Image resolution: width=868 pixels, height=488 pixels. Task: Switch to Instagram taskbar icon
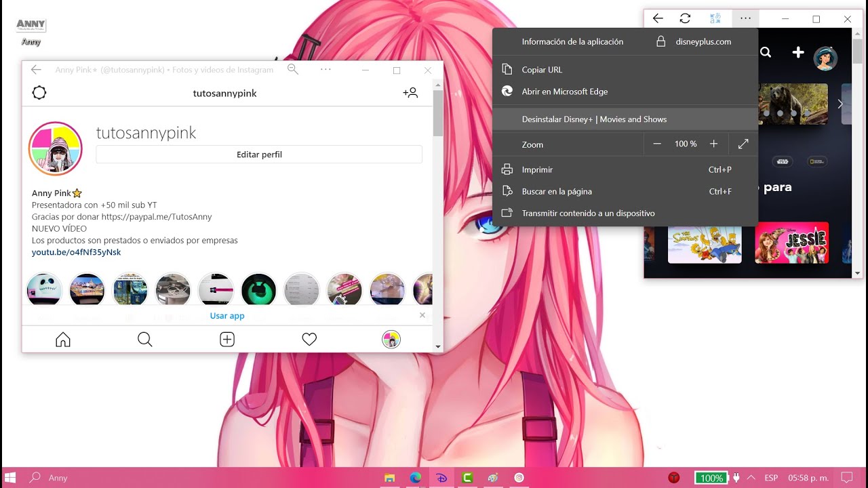[519, 478]
